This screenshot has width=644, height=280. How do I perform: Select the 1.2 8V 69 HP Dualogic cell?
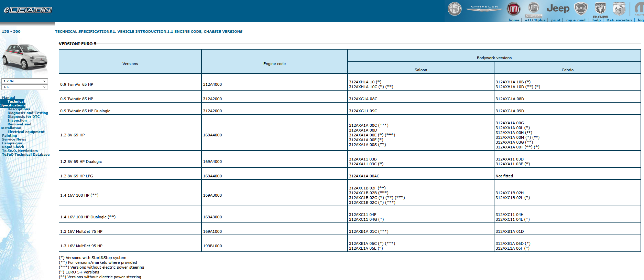click(130, 159)
